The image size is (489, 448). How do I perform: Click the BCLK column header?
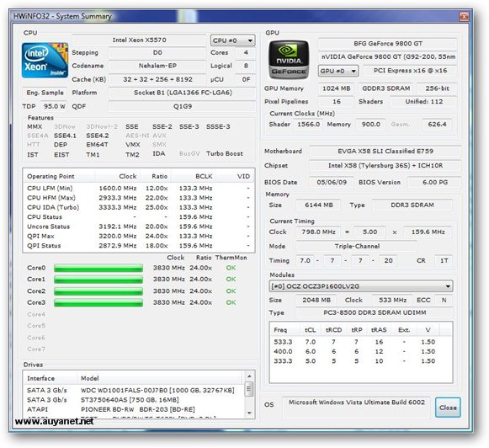click(194, 176)
